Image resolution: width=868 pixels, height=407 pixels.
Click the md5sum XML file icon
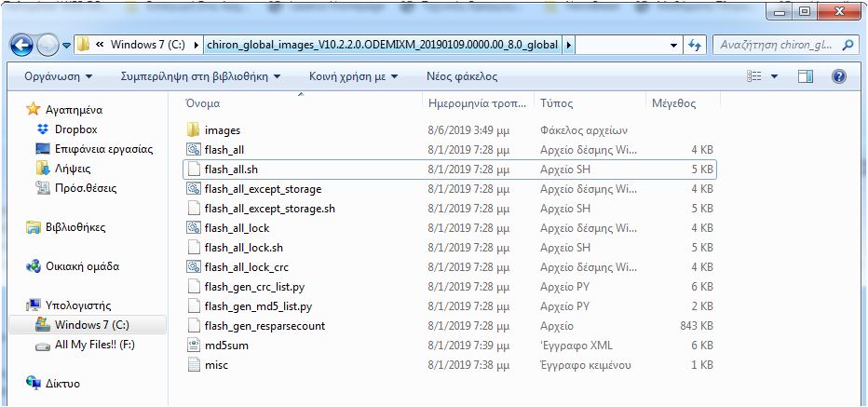pos(194,346)
